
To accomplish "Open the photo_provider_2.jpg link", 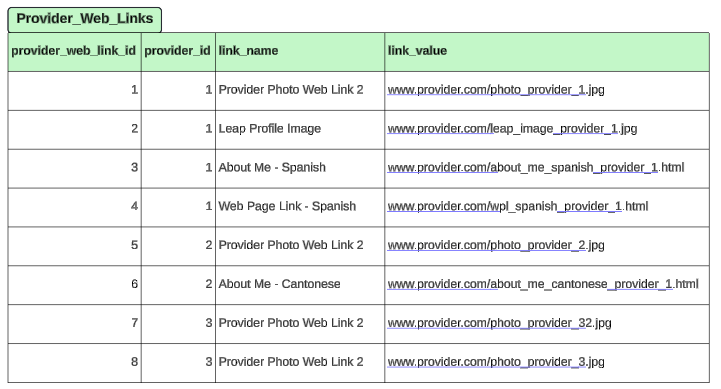I will click(x=496, y=245).
